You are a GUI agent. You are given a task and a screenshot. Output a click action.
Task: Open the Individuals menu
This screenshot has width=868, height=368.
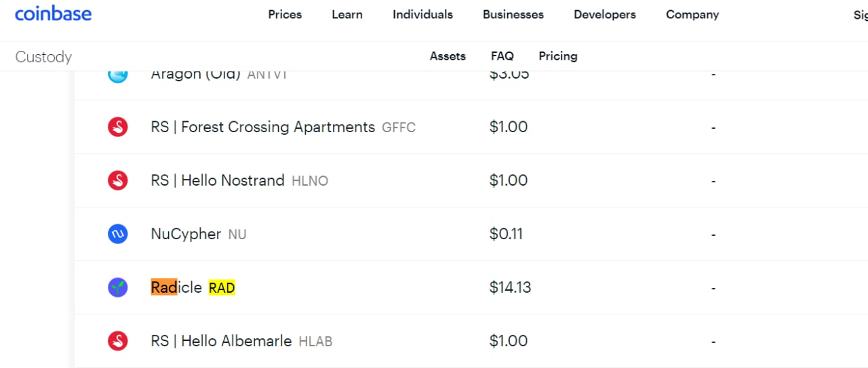point(422,14)
